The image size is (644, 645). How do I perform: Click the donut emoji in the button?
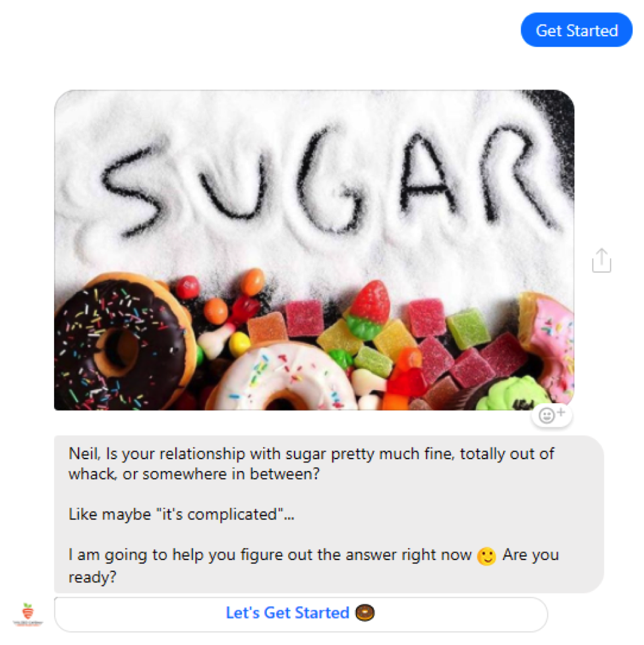point(365,613)
